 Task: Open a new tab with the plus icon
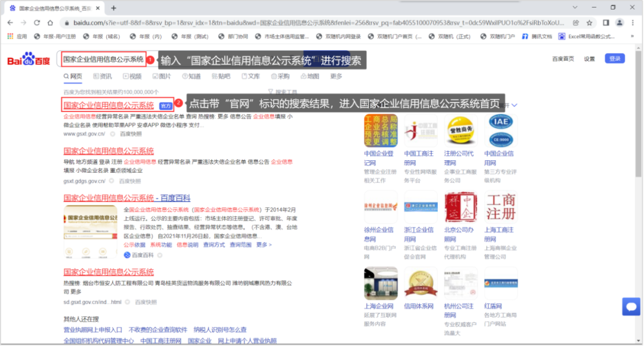pyautogui.click(x=113, y=8)
